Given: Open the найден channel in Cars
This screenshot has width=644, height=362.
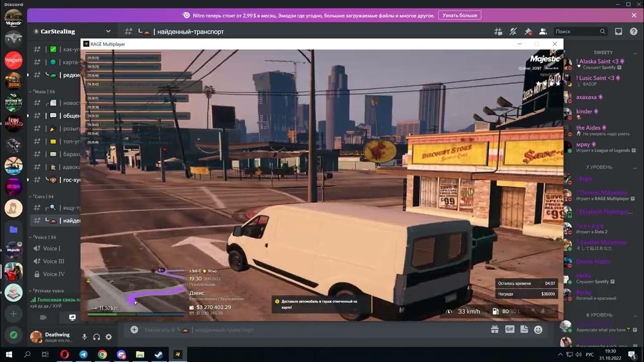Looking at the screenshot, I should 55,220.
